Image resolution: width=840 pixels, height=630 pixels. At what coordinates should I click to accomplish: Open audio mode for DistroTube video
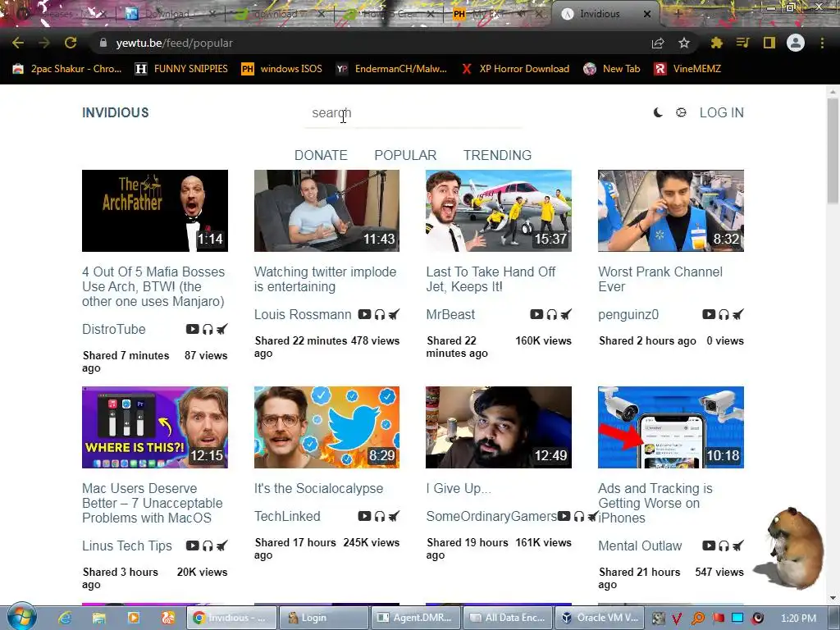coord(208,329)
